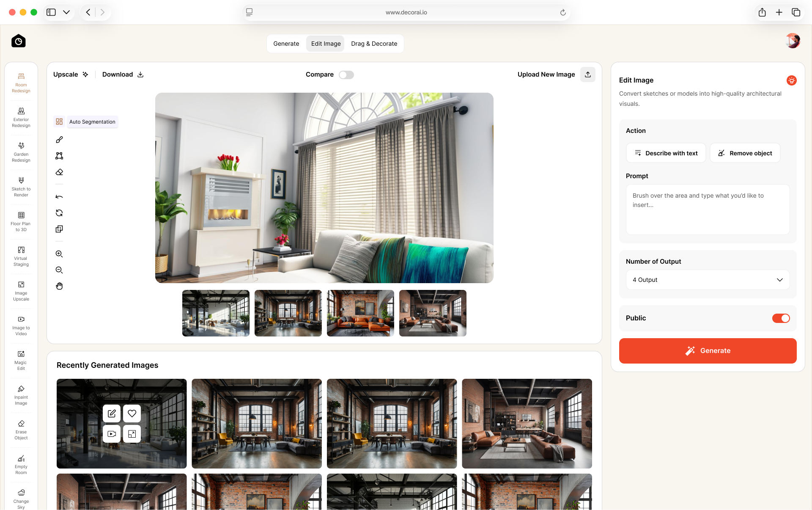
Task: Choose Remove object action
Action: 745,153
